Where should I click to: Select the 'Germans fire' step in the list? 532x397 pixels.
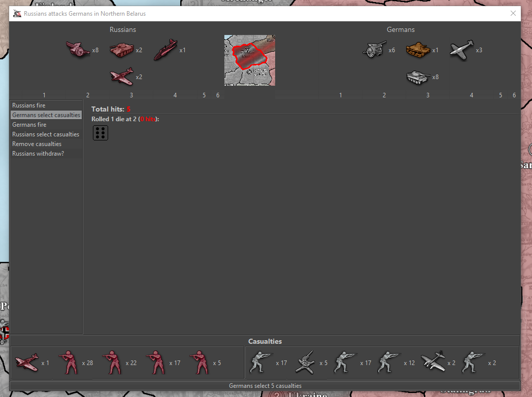29,125
